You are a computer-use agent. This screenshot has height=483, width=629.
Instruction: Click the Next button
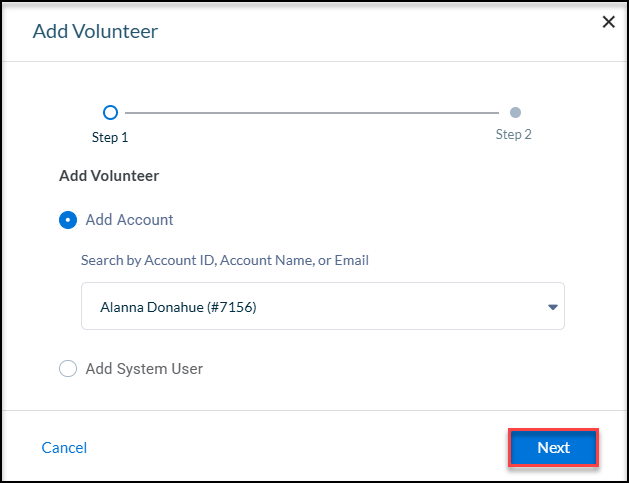click(x=554, y=447)
